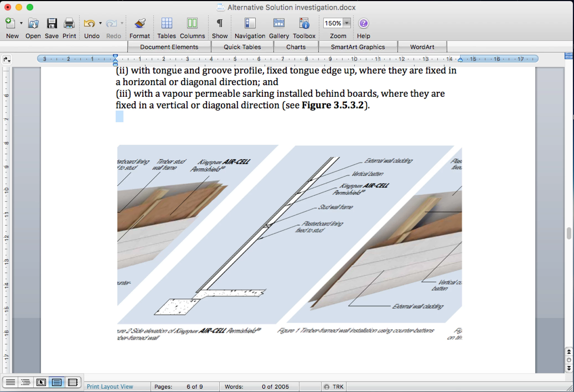
Task: Expand the Undo history dropdown arrow
Action: tap(100, 23)
